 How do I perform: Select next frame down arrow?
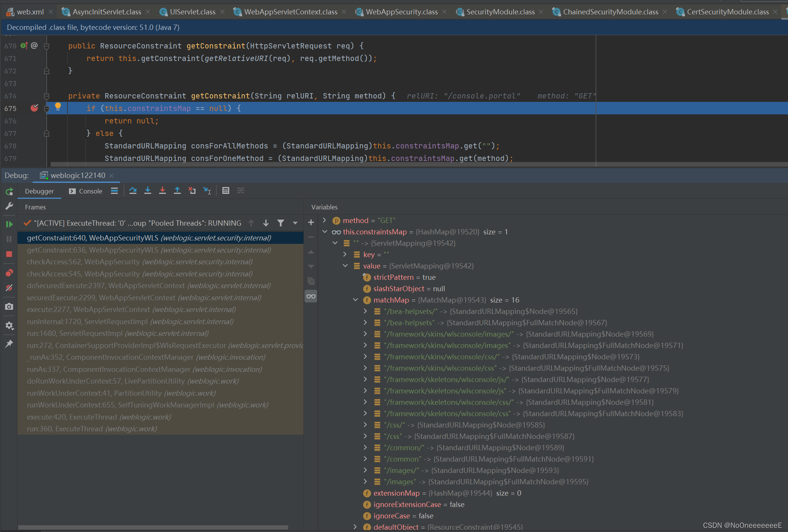pos(266,223)
